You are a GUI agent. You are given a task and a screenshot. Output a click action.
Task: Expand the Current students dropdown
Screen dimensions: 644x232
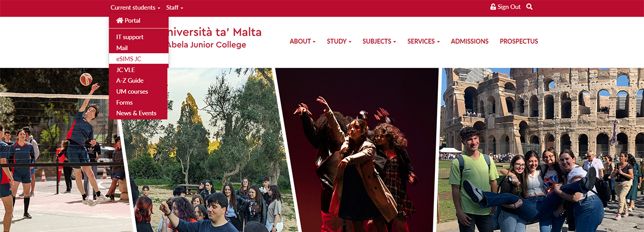(135, 8)
